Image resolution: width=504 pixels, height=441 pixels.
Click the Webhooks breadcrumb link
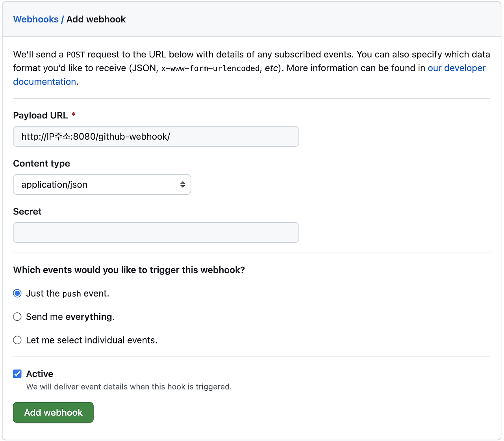click(x=36, y=19)
